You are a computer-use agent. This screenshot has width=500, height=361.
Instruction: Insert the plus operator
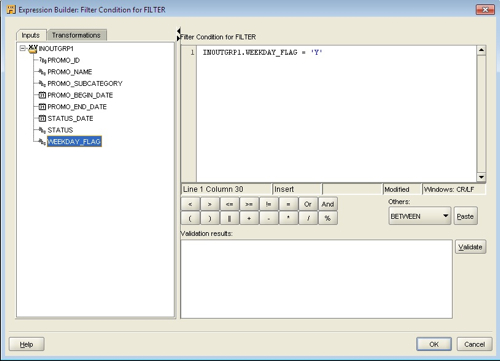coord(249,218)
